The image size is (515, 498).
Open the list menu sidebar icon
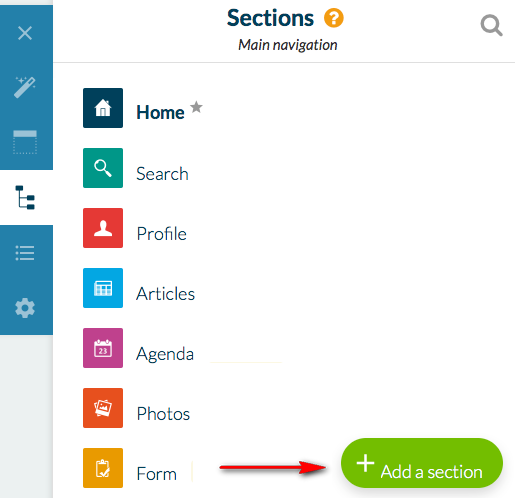coord(25,253)
